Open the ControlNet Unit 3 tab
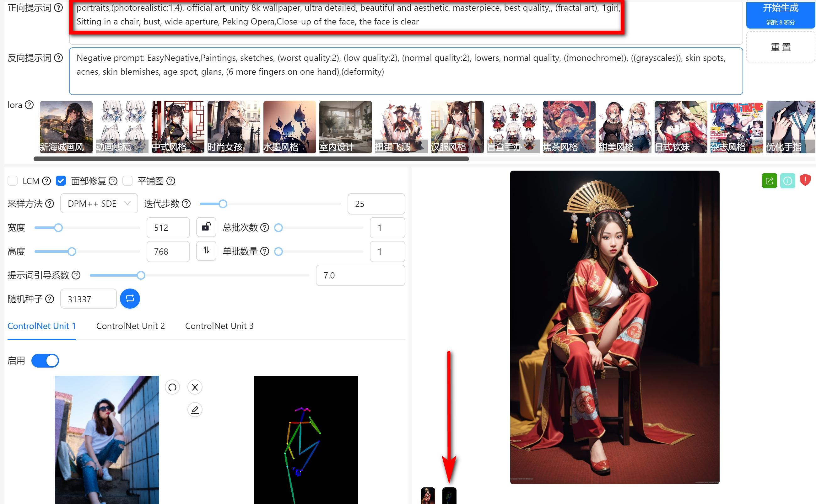 coord(219,326)
